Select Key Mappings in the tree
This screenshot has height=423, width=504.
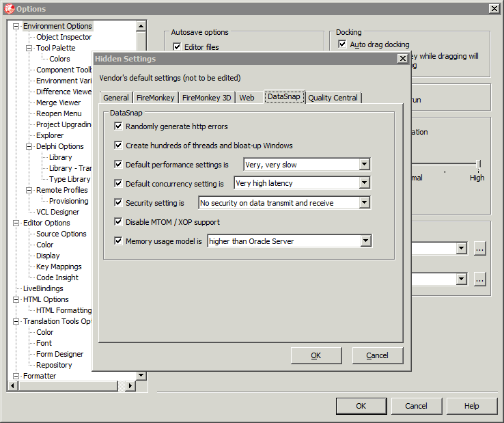pos(59,267)
